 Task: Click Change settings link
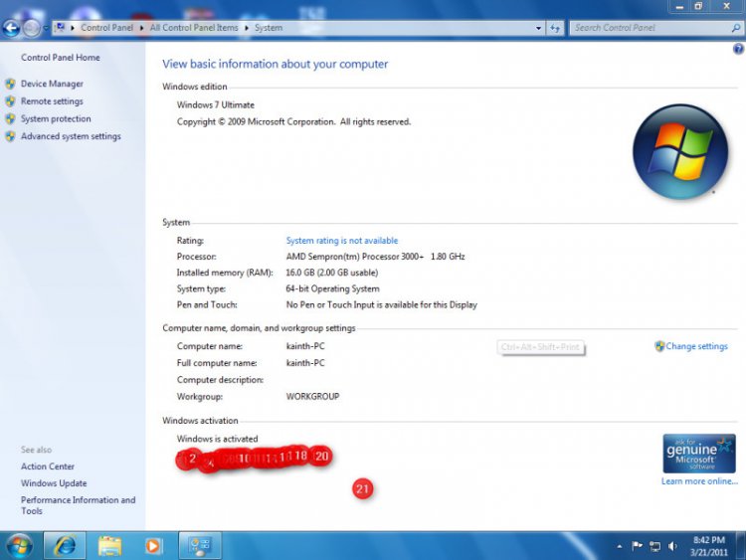tap(696, 346)
